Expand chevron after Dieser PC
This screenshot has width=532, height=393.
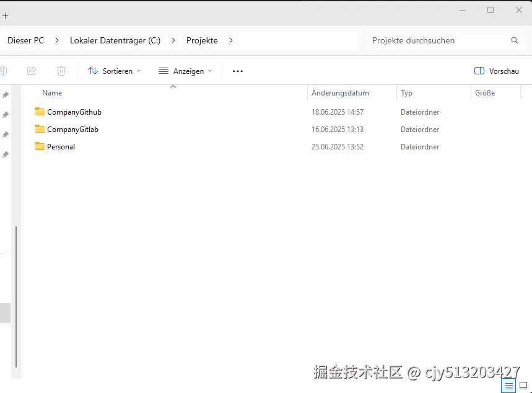(57, 40)
